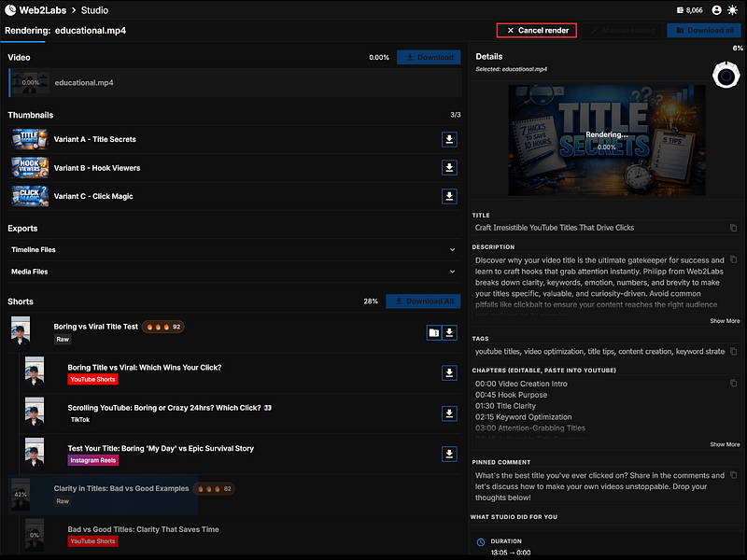Open folder icon for Boring vs Viral Title Test
The image size is (747, 560).
(x=433, y=332)
